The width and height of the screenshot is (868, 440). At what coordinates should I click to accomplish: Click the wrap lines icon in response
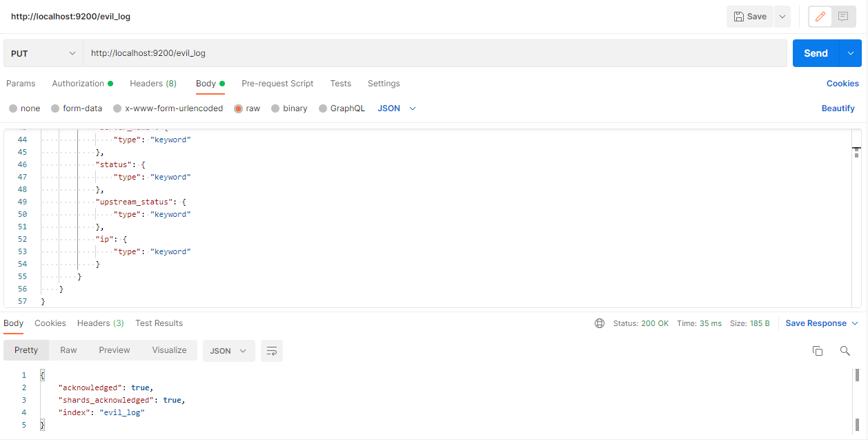tap(272, 351)
